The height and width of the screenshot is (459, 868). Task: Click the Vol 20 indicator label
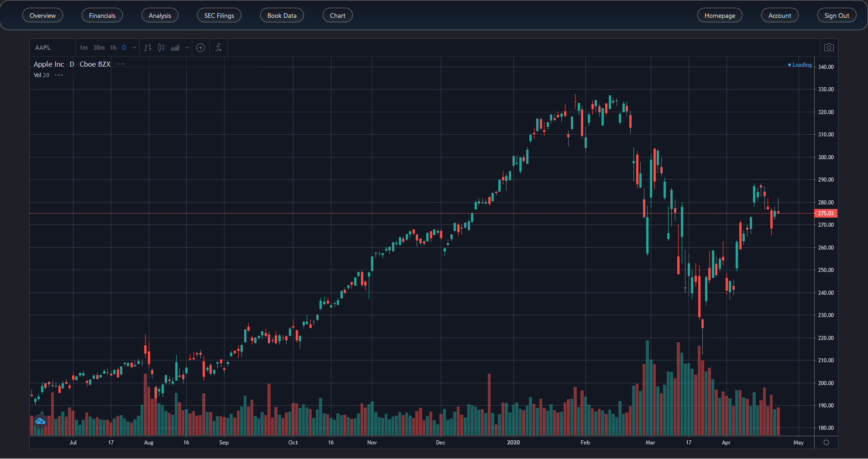point(42,75)
